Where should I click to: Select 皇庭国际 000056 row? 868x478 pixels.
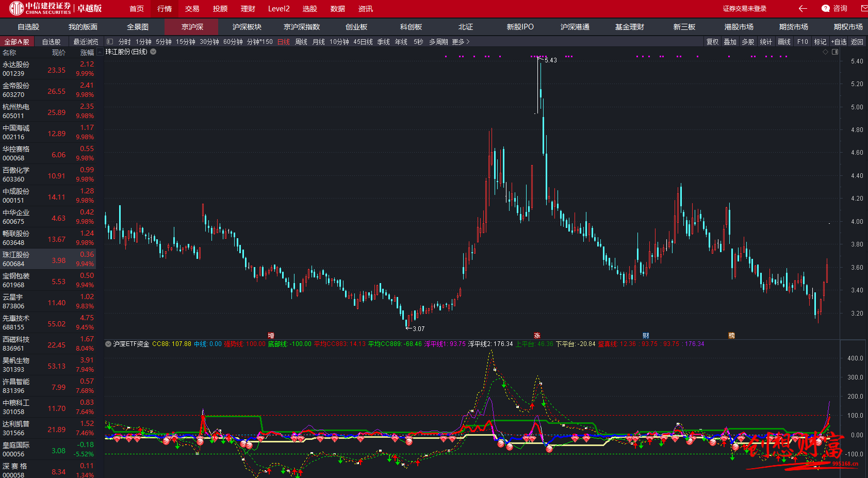(48, 450)
